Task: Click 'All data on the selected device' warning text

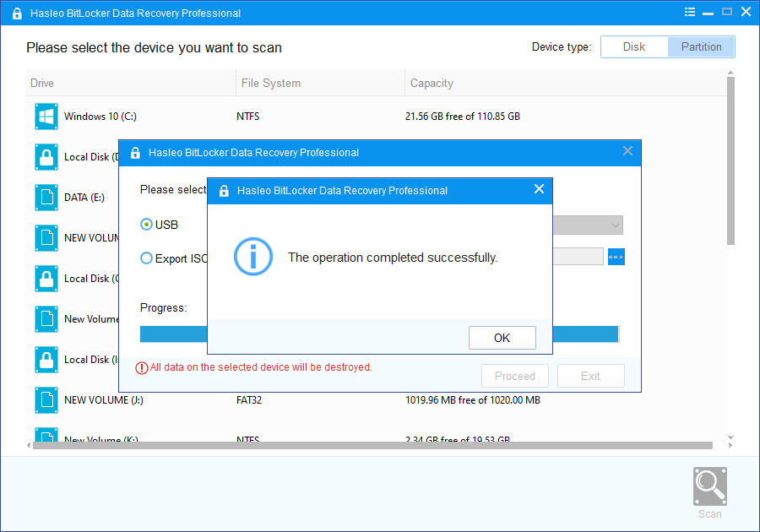Action: pos(261,367)
